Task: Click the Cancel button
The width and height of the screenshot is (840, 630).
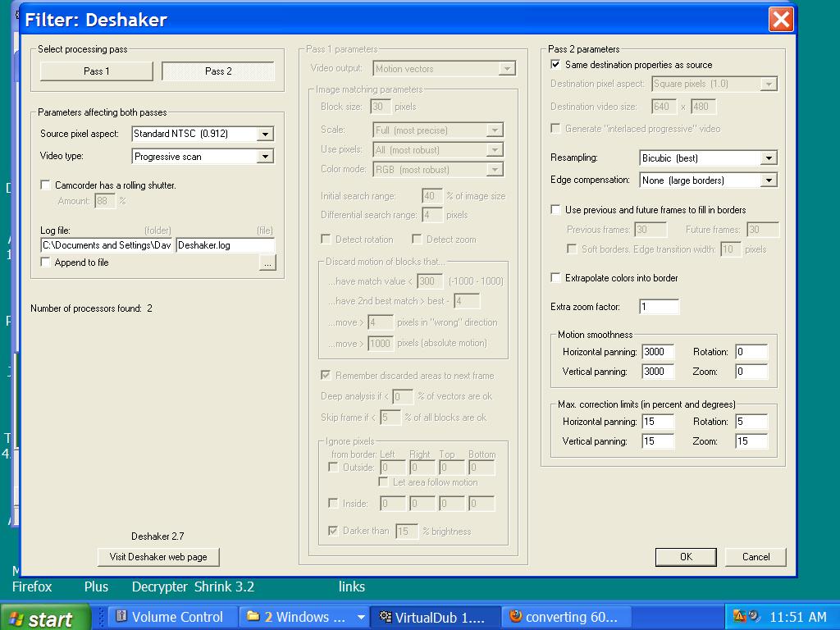Action: coord(756,557)
